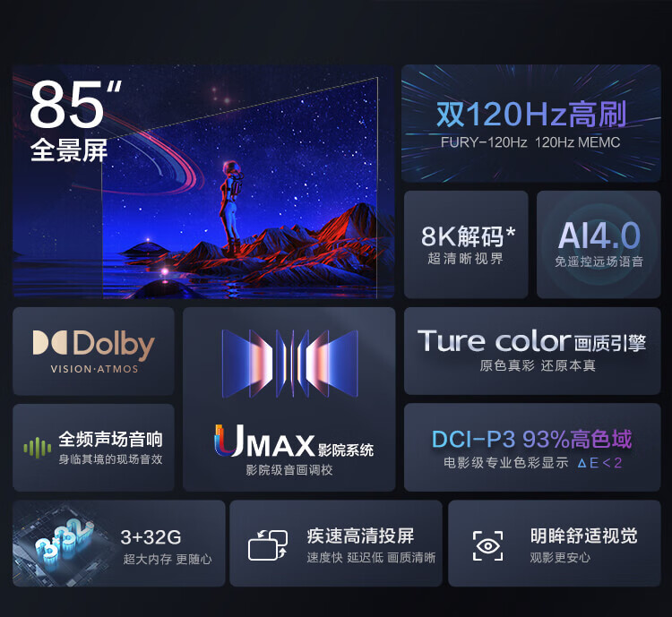Open the Ture color 画质引擎 card

(532, 351)
